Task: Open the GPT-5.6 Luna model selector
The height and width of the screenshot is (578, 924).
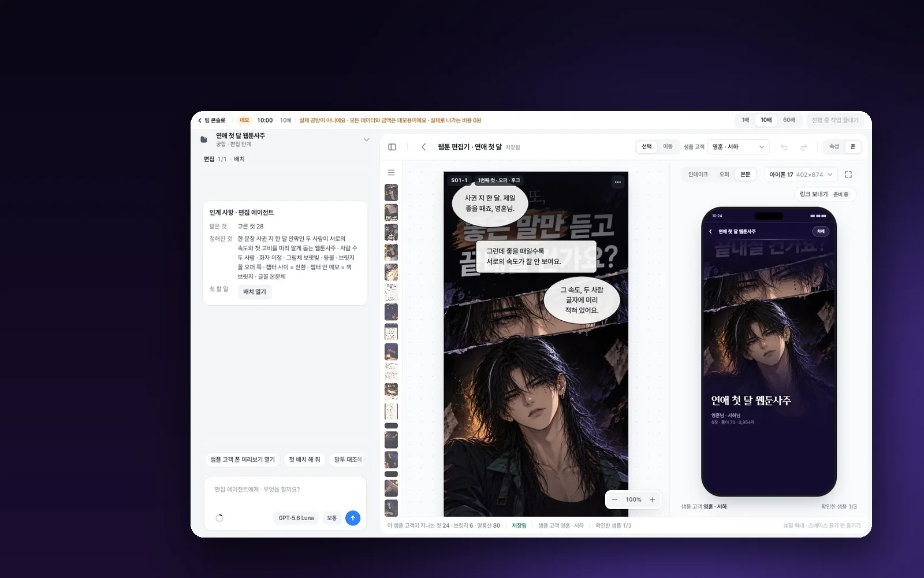Action: [296, 518]
